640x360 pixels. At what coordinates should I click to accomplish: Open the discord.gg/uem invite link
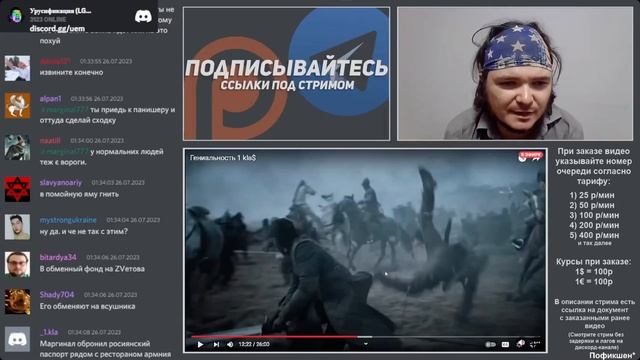(x=58, y=29)
